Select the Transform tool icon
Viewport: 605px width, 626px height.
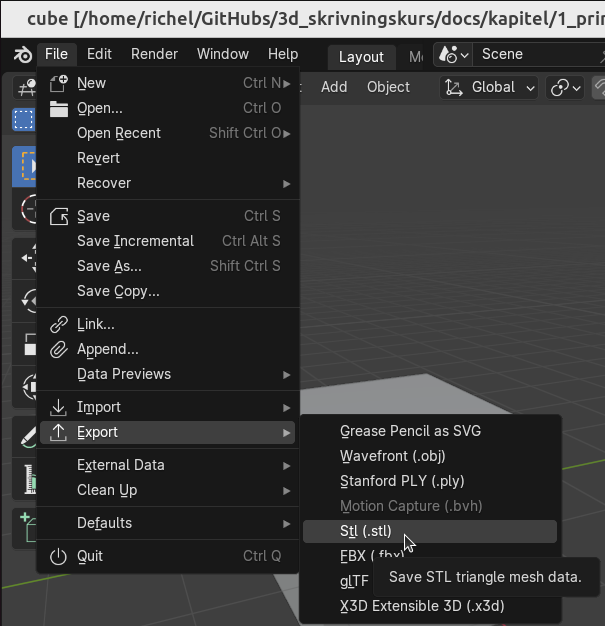point(26,386)
